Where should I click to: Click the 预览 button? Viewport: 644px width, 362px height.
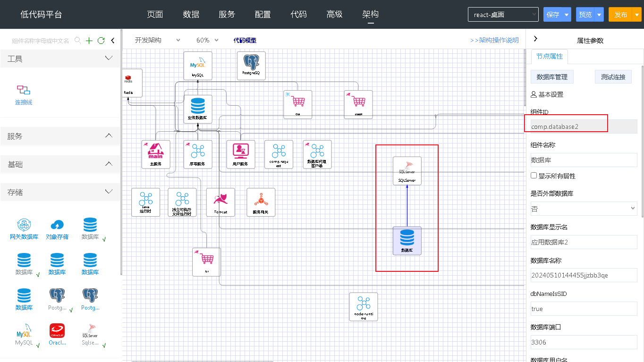[x=585, y=15]
